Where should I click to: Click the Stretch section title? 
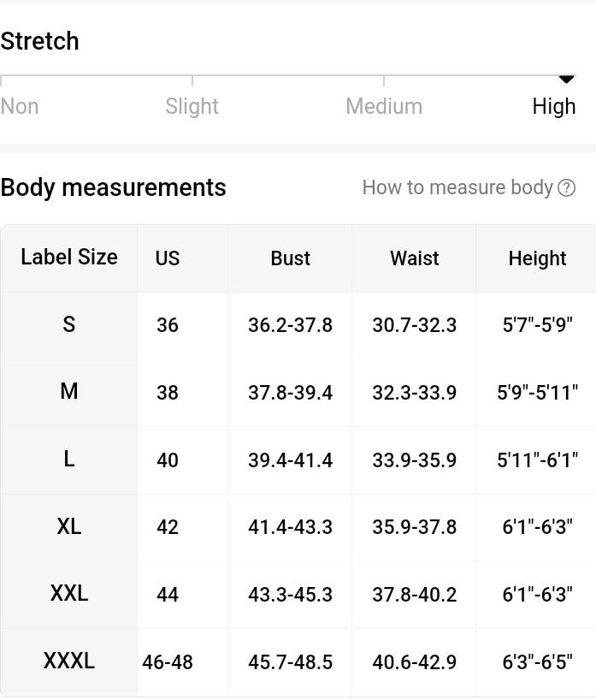(x=39, y=41)
